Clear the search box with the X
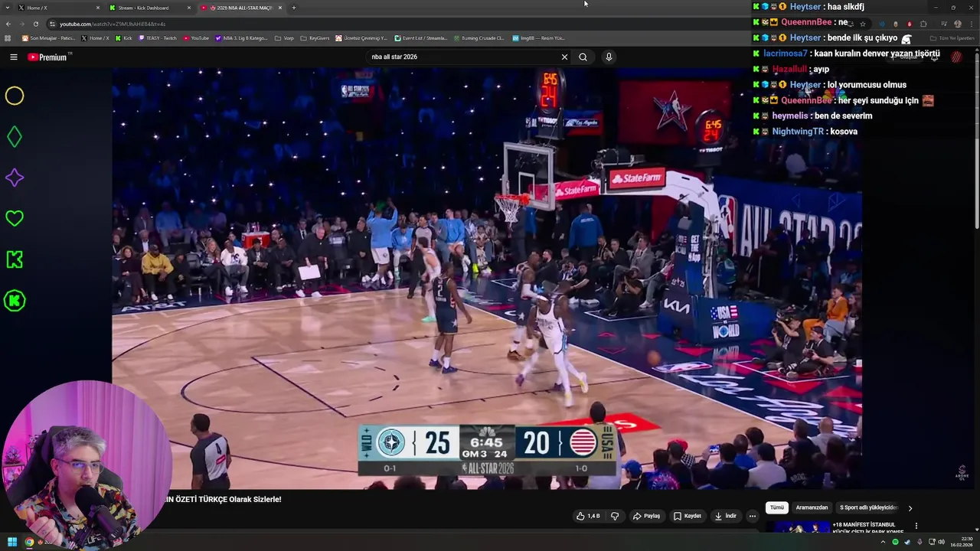 click(x=564, y=57)
